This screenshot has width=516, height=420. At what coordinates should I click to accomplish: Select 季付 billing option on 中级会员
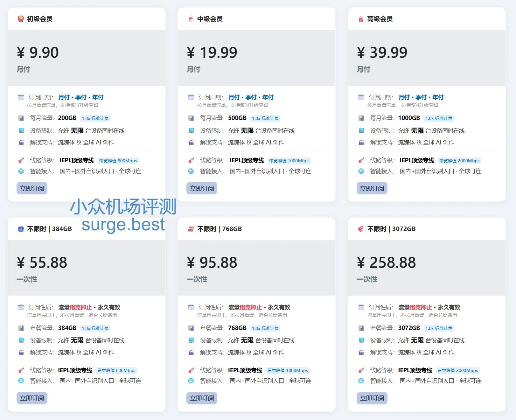point(250,97)
